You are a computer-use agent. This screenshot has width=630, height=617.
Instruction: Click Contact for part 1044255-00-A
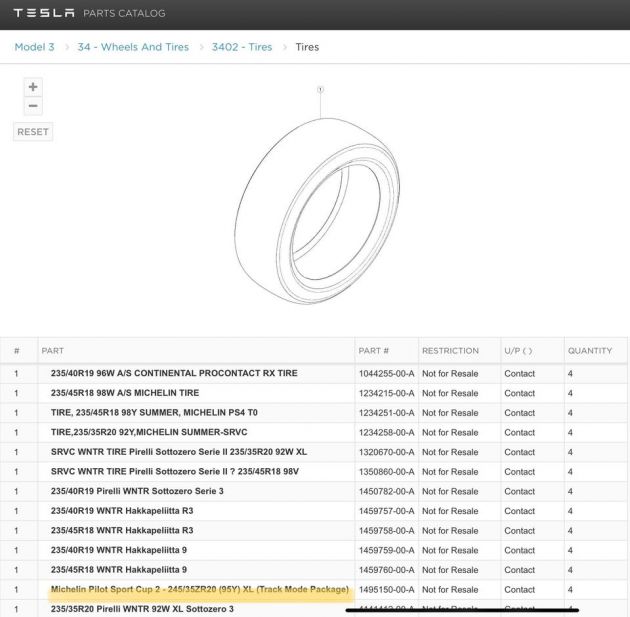(x=520, y=374)
